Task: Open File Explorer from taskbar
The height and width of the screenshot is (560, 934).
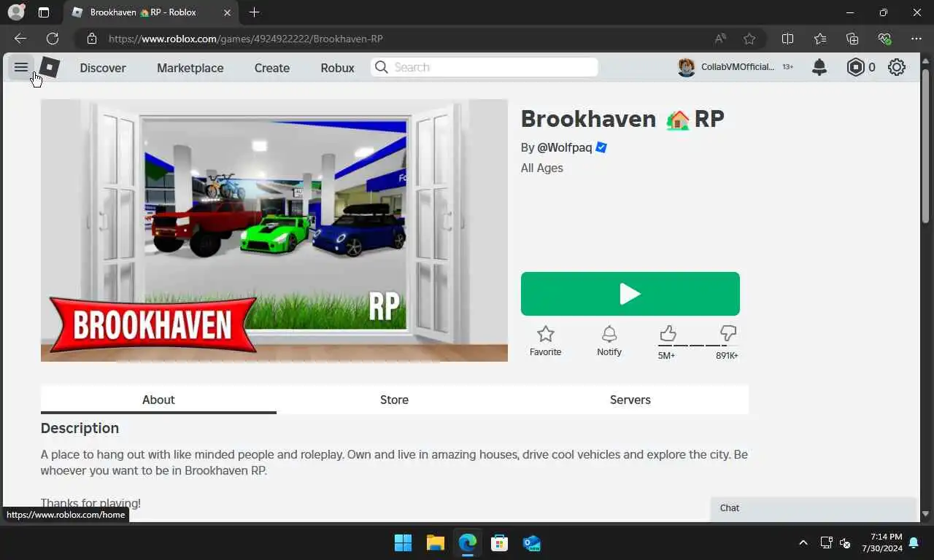Action: (436, 542)
